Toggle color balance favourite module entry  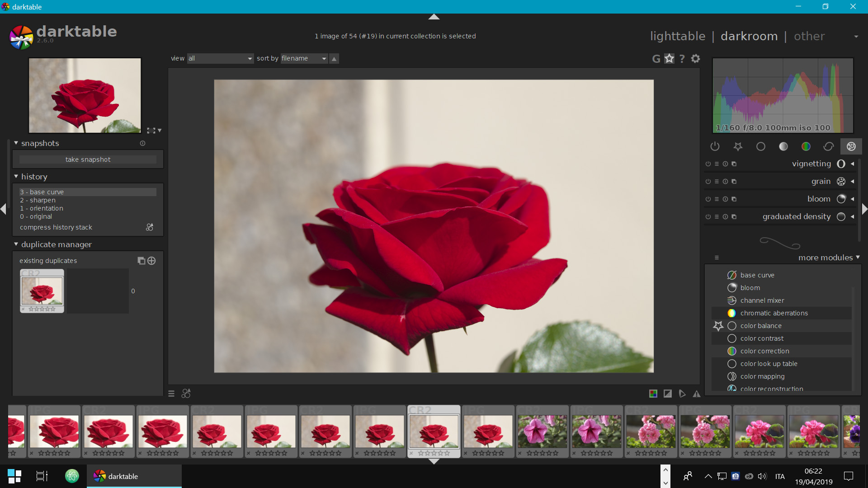[x=781, y=326]
